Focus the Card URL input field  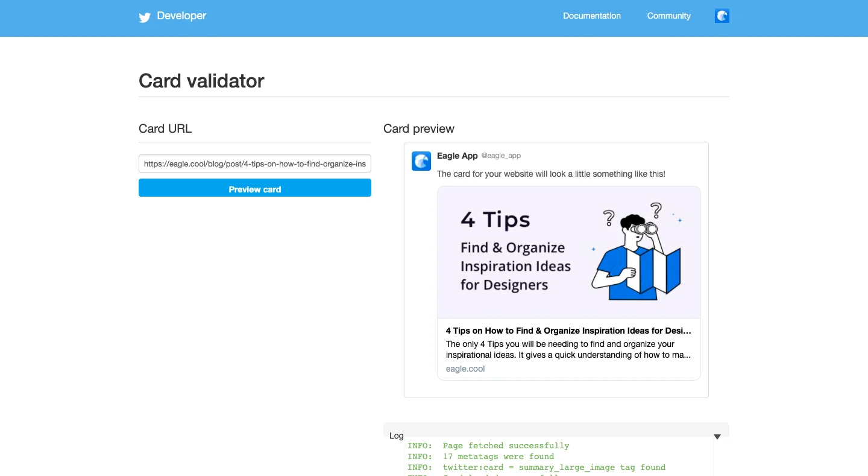pos(255,163)
